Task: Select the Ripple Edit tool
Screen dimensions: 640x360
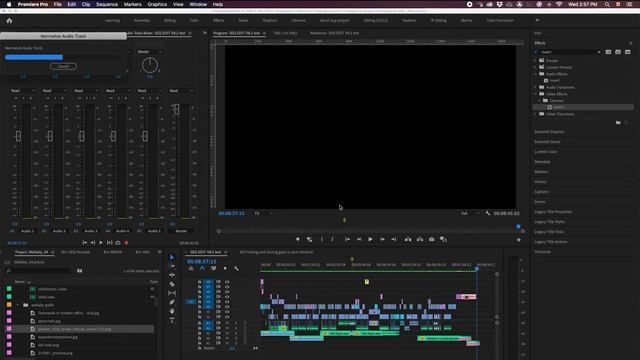Action: point(172,275)
